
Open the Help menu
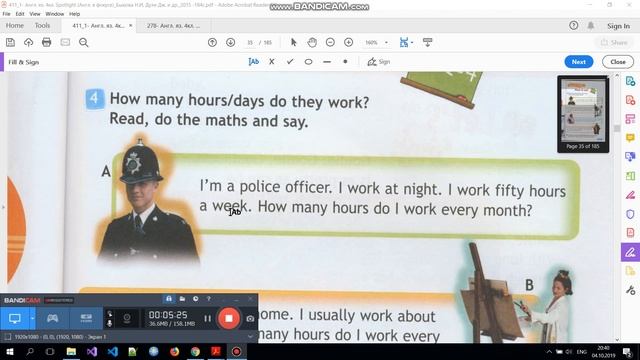(75, 14)
